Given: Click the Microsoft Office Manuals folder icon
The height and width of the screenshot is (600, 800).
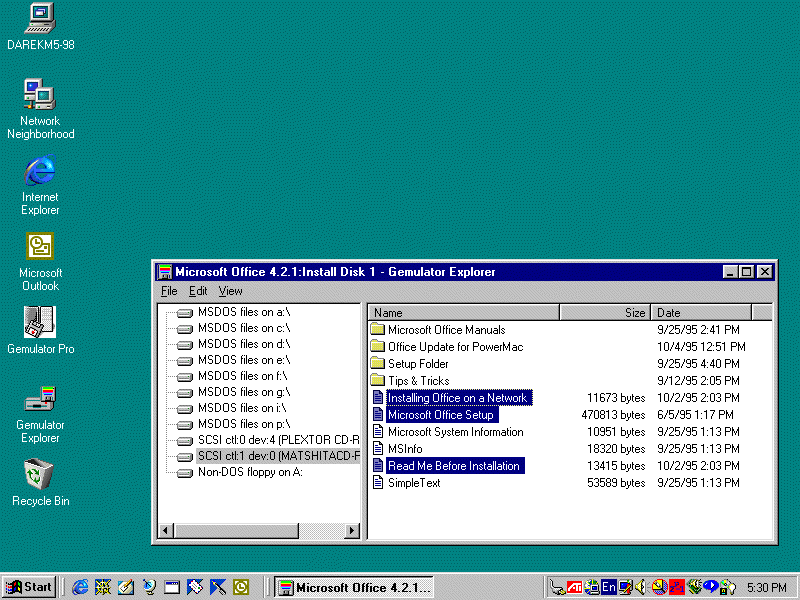Looking at the screenshot, I should pos(378,329).
